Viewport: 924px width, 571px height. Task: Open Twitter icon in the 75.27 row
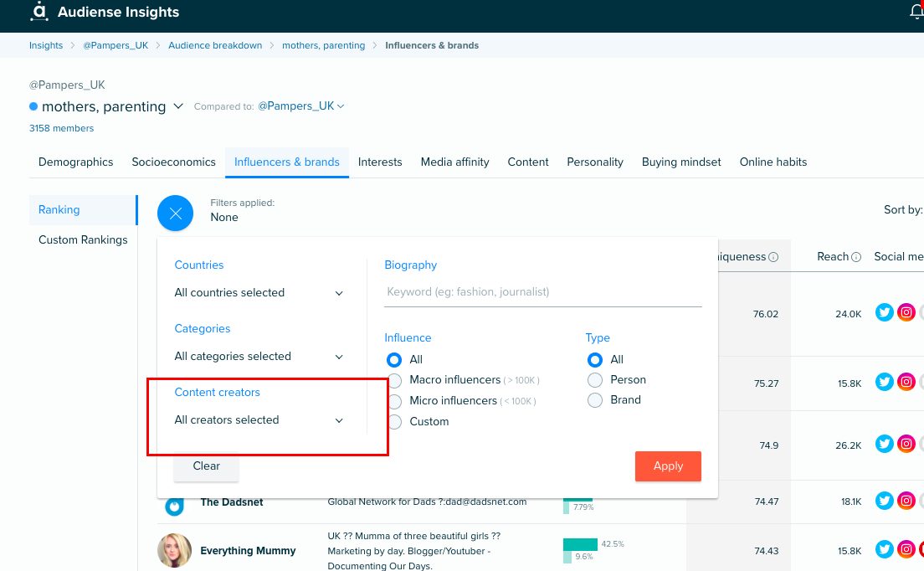coord(885,383)
